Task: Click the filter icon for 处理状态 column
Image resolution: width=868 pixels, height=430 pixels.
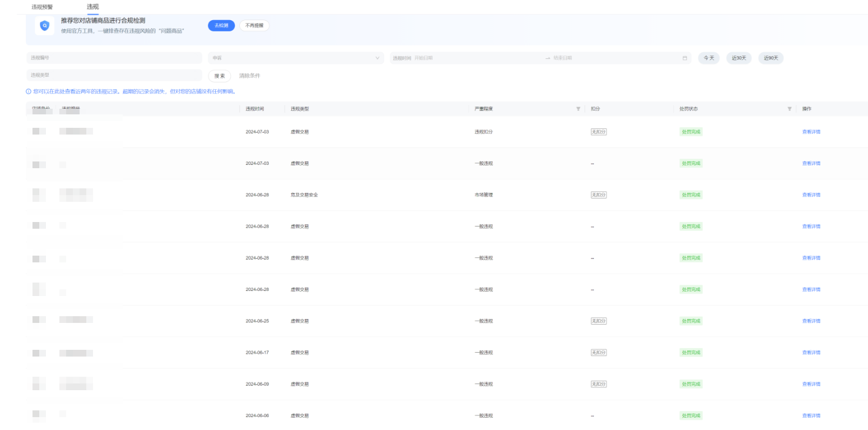Action: point(790,109)
